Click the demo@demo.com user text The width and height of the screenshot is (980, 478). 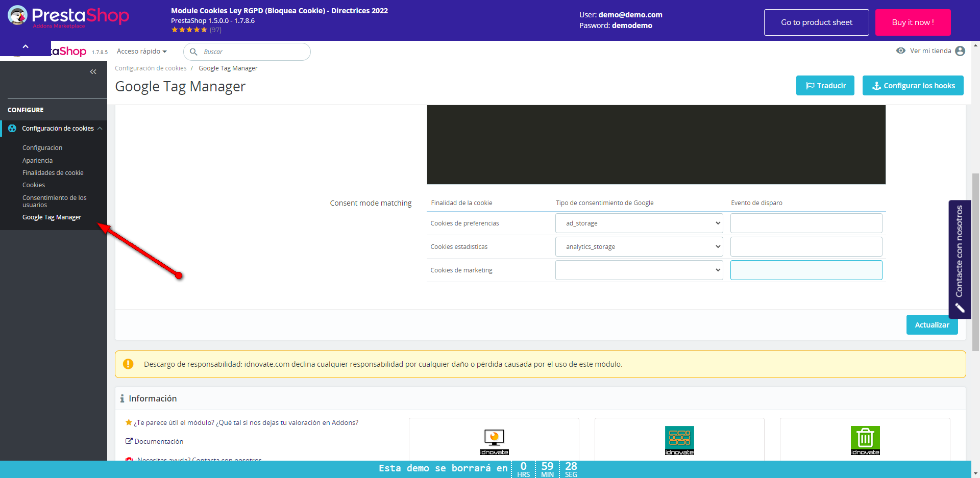630,15
